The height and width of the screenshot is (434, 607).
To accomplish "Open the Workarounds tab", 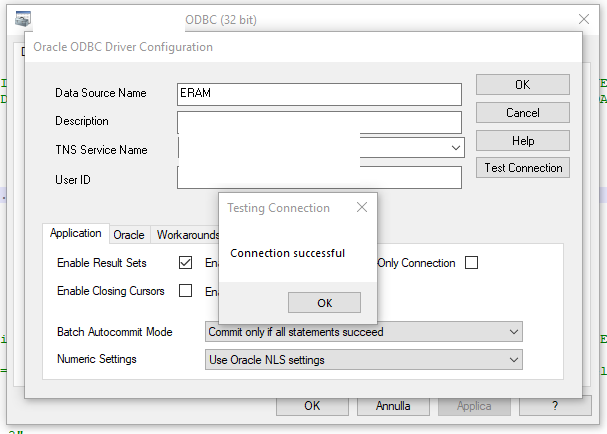I will pyautogui.click(x=187, y=235).
